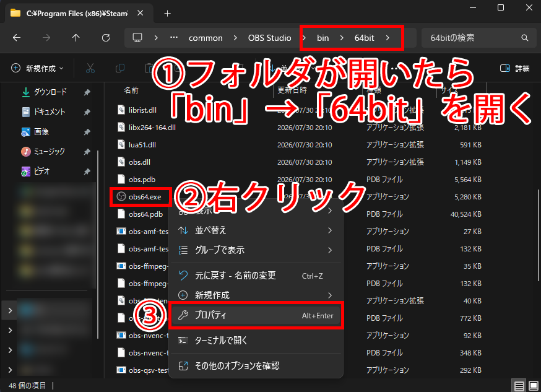The image size is (541, 392).
Task: Click the obs.dll file icon
Action: (x=121, y=162)
